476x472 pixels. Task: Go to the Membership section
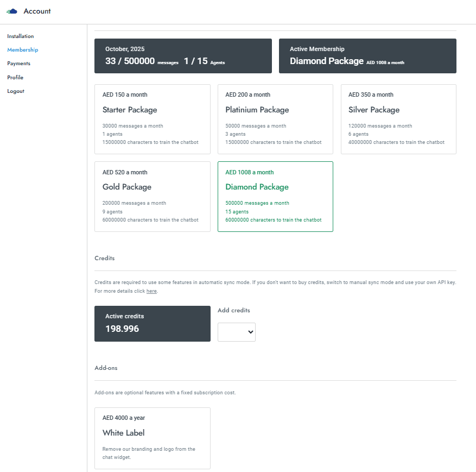(23, 50)
